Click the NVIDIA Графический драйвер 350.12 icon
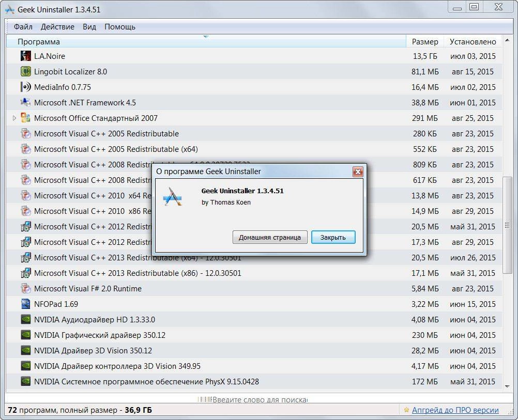The height and width of the screenshot is (420, 518). [25, 335]
